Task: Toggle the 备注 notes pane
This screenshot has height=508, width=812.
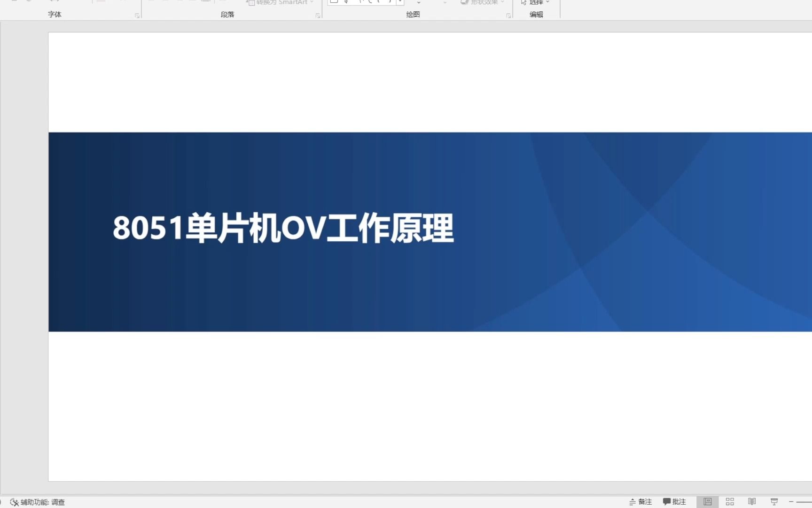Action: tap(640, 502)
